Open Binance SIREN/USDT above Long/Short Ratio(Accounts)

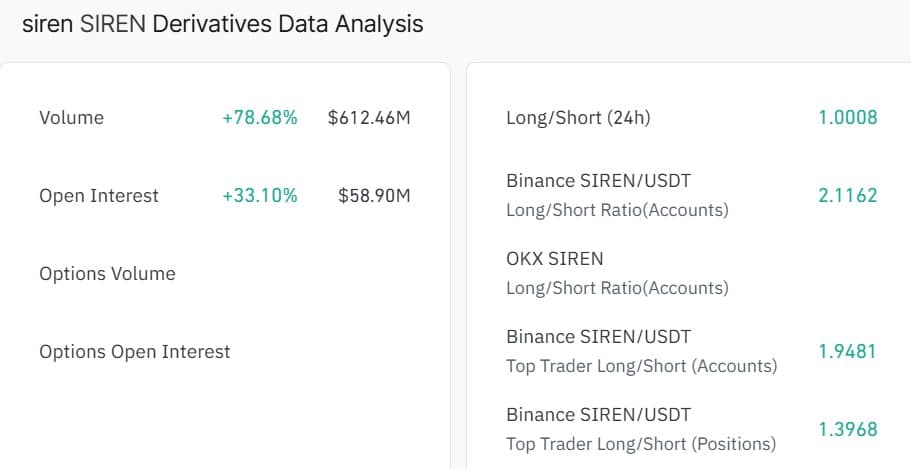(x=598, y=181)
